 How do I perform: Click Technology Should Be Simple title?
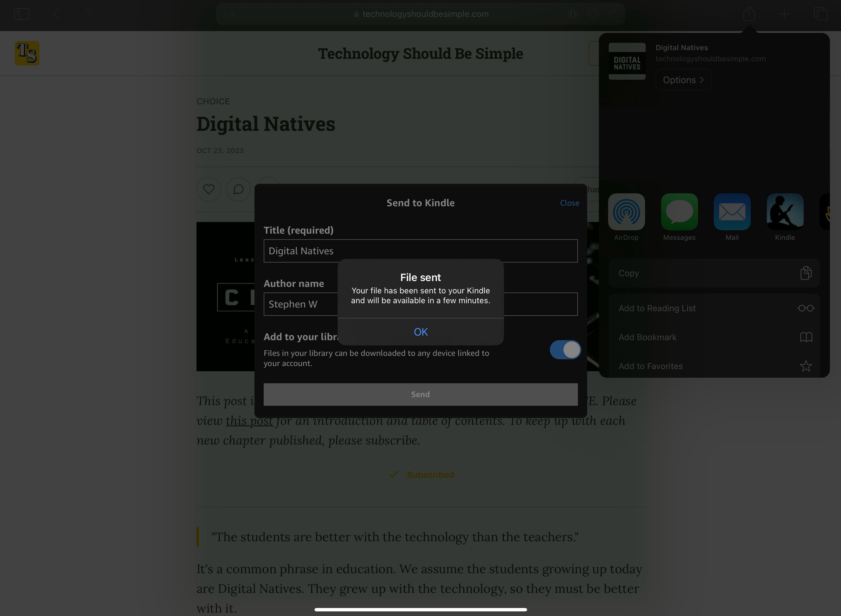pyautogui.click(x=420, y=53)
